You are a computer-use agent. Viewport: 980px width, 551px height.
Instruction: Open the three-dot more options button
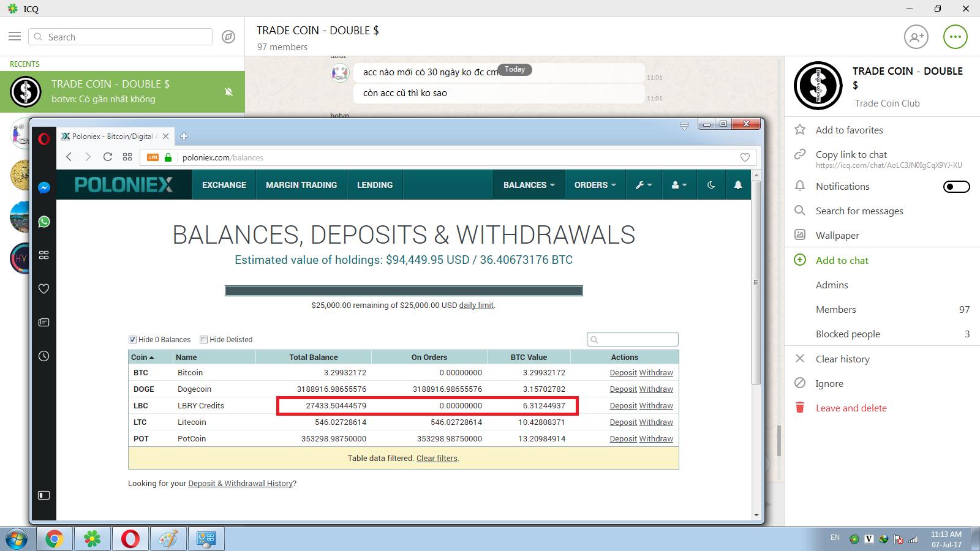click(956, 37)
